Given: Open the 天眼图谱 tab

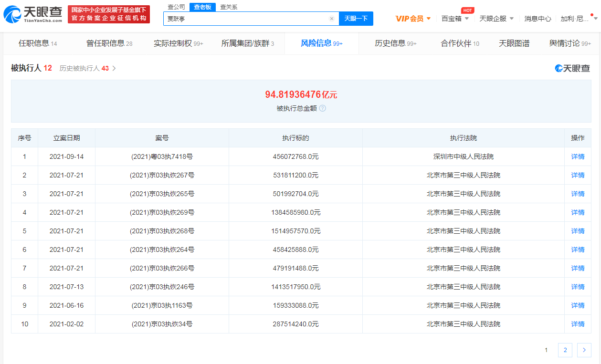Looking at the screenshot, I should coord(514,43).
